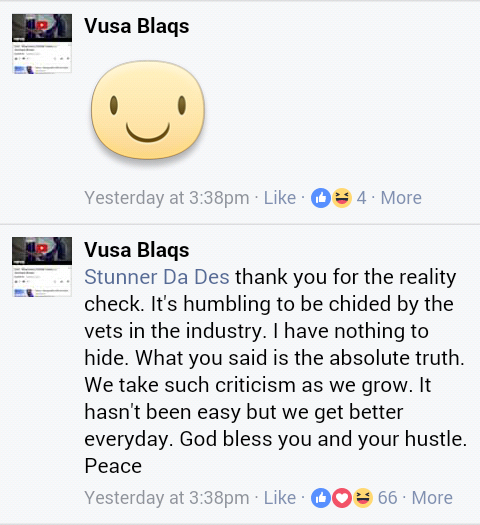This screenshot has height=525, width=480.
Task: Open Vusa Blaqs profile picture on second comment
Action: tap(42, 267)
